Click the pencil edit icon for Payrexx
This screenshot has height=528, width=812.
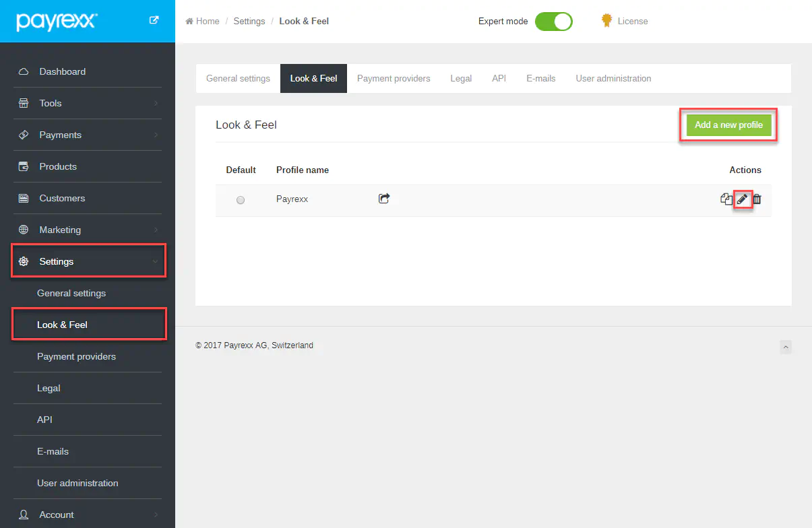point(742,199)
